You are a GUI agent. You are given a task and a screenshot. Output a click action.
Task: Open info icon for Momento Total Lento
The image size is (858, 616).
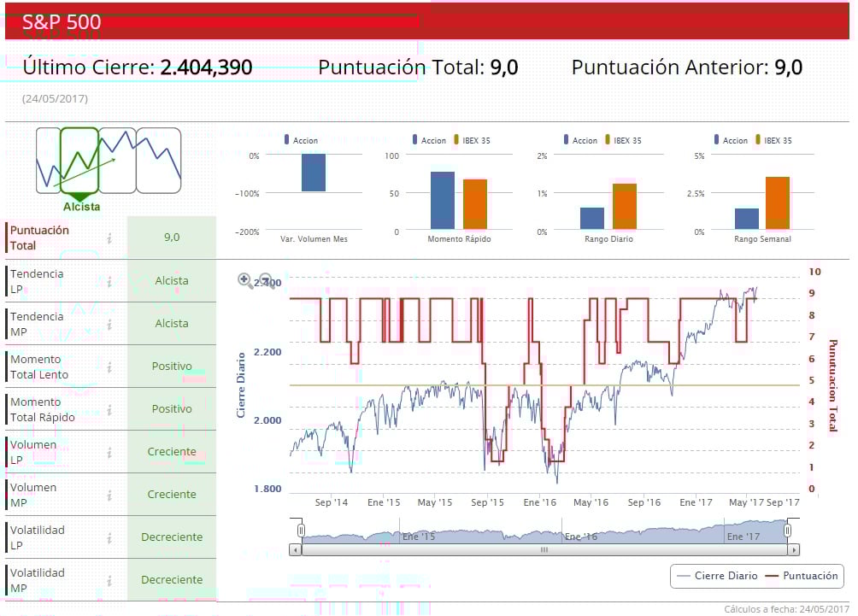[109, 367]
